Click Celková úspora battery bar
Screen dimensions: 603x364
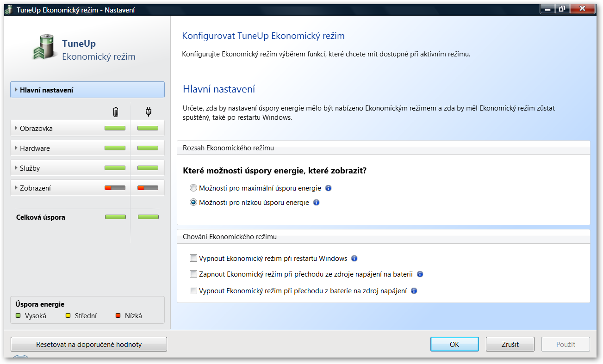pyautogui.click(x=115, y=217)
